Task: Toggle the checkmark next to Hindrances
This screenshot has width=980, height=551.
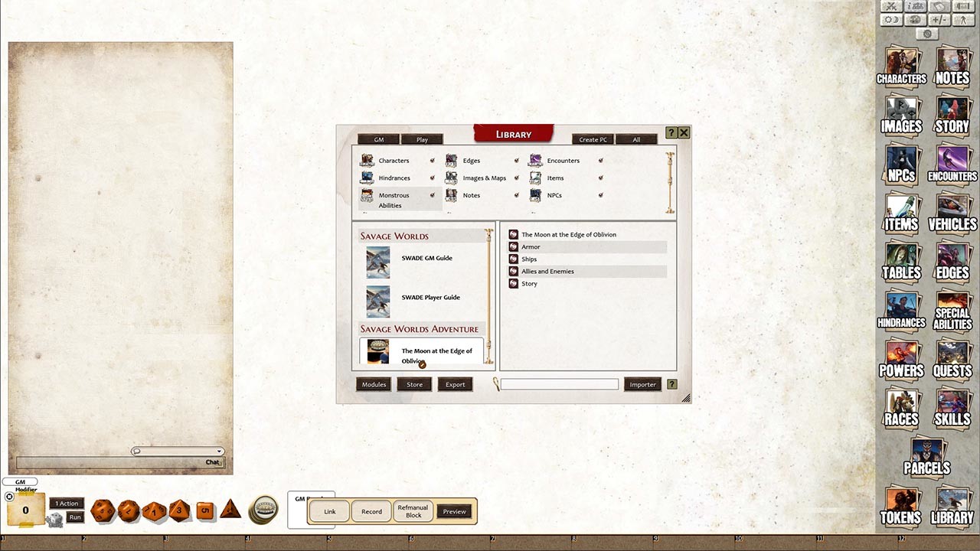Action: coord(433,178)
